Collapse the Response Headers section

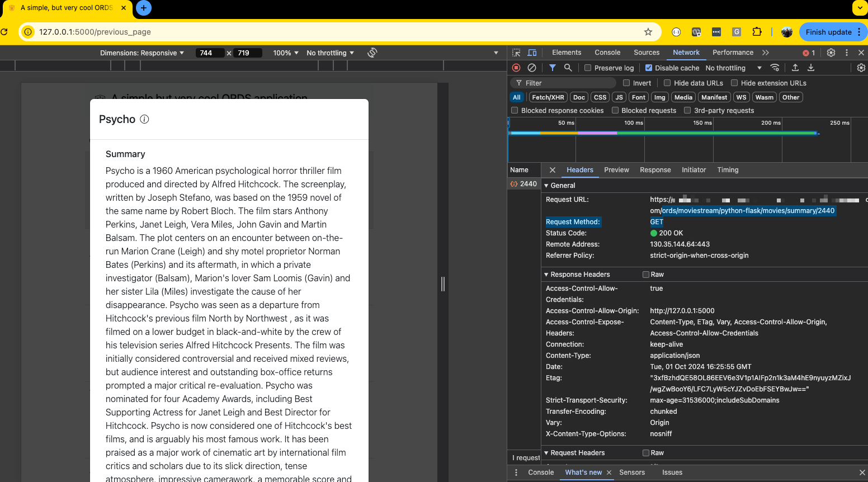coord(546,275)
